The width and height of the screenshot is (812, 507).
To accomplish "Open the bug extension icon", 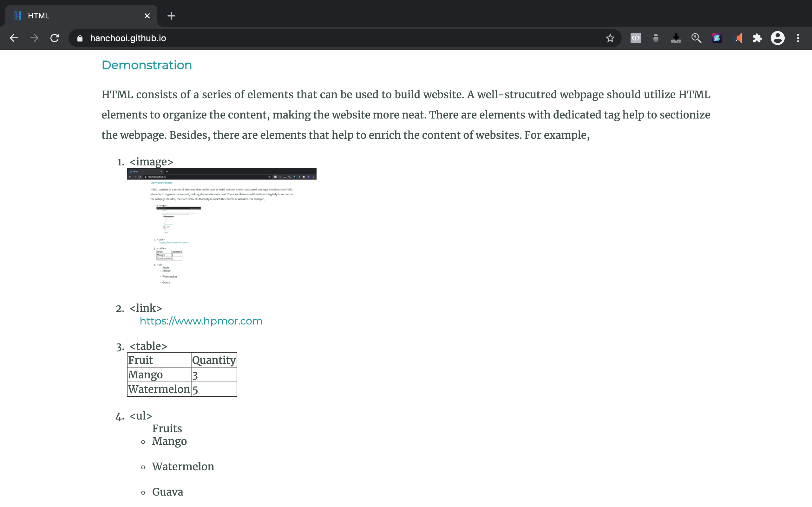I will [656, 38].
